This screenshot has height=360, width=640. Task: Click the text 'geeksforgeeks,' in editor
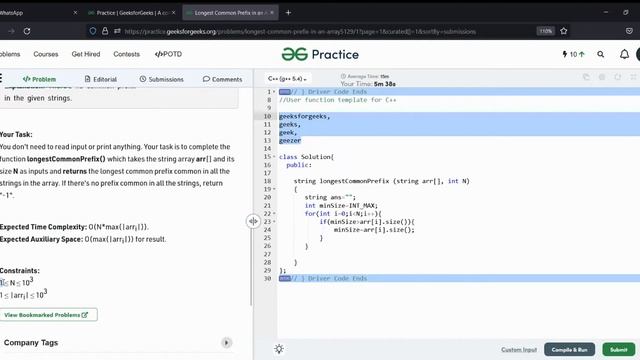304,116
